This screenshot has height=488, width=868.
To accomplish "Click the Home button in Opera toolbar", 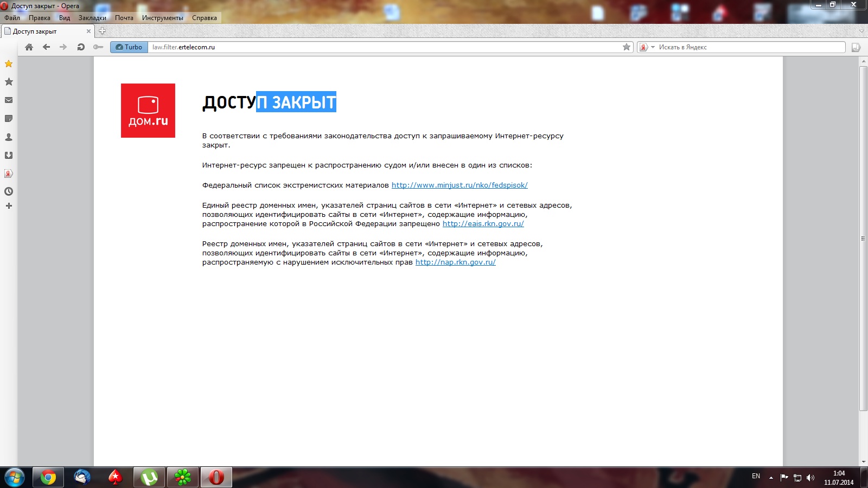I will (x=29, y=47).
